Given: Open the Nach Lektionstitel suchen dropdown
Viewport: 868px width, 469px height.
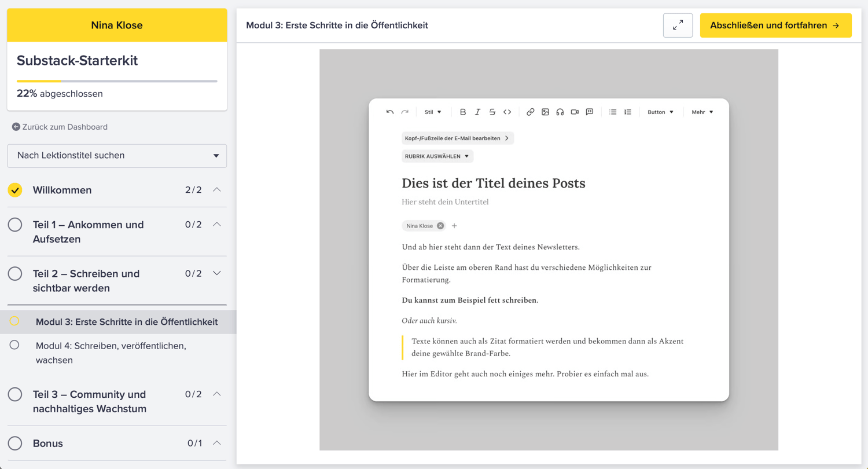Looking at the screenshot, I should [x=117, y=156].
